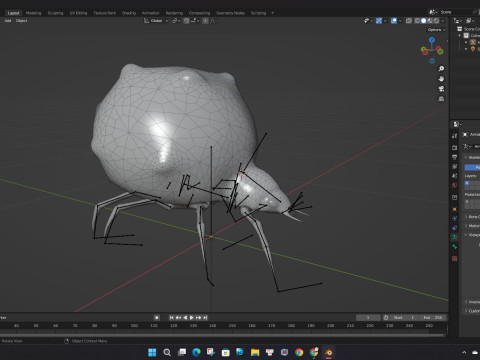The height and width of the screenshot is (360, 480).
Task: Switch to the Sculpting workspace tab
Action: click(55, 13)
